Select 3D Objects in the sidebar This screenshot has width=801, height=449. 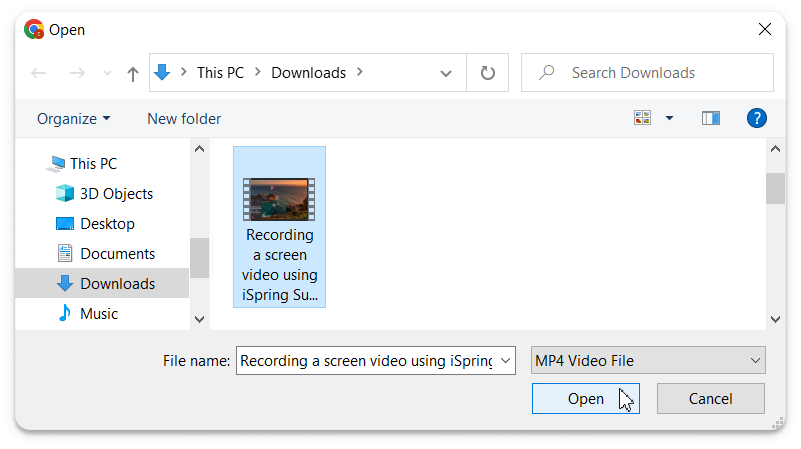tap(116, 194)
